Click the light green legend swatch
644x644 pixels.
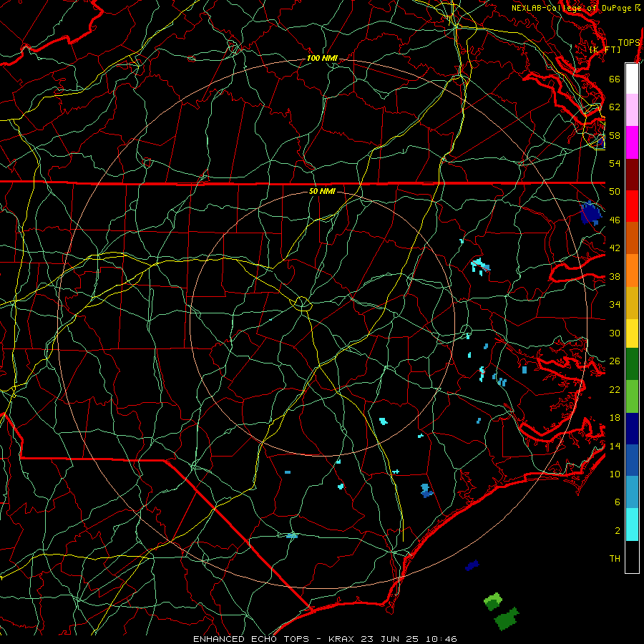[632, 396]
